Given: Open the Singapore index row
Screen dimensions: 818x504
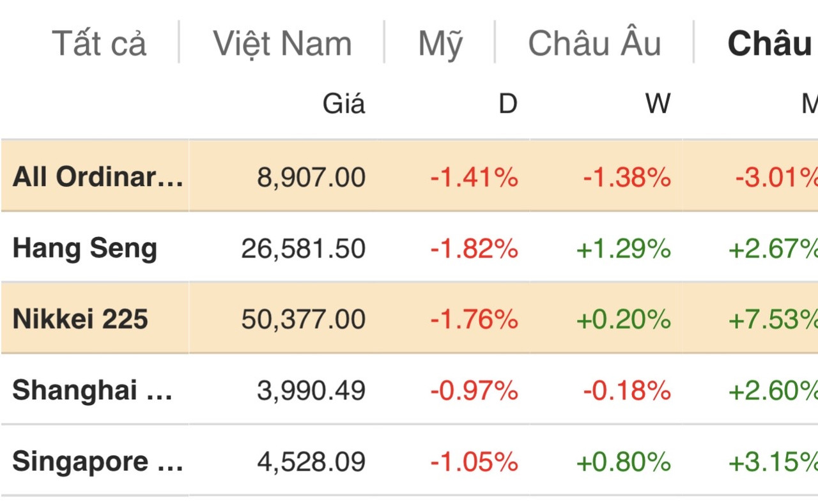Looking at the screenshot, I should click(x=97, y=461).
